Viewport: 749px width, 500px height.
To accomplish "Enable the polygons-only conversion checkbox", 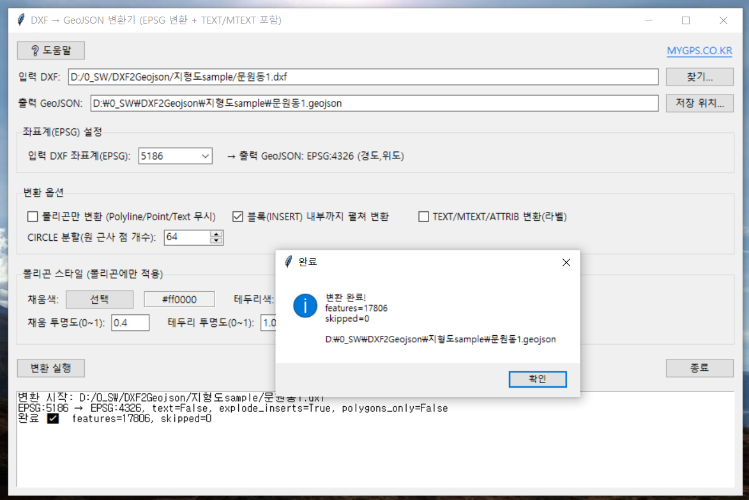I will point(33,216).
